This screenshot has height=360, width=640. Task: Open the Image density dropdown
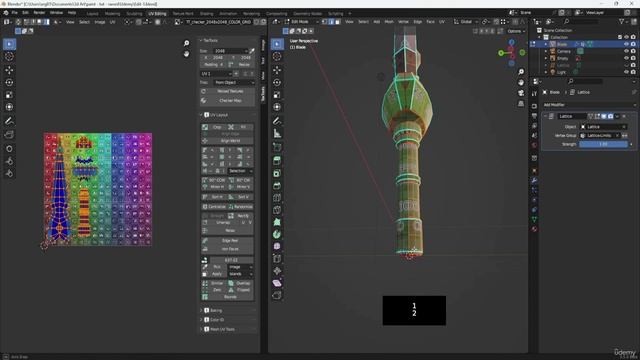(x=240, y=267)
